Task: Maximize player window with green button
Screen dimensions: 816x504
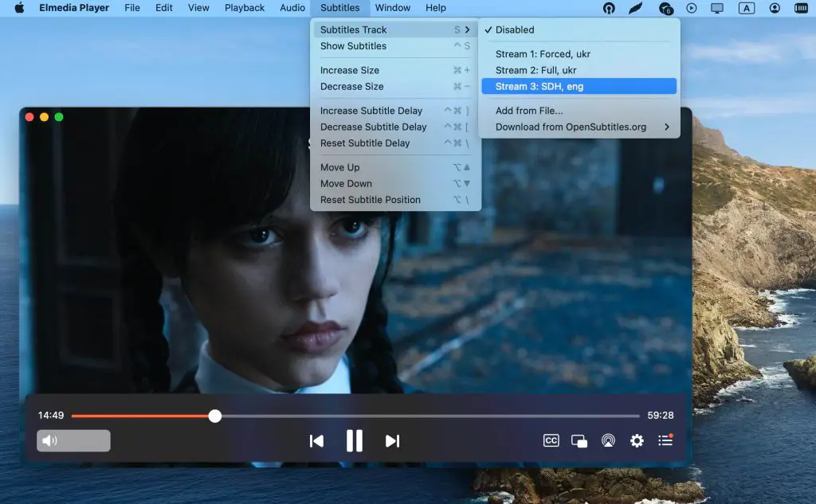Action: [x=59, y=117]
